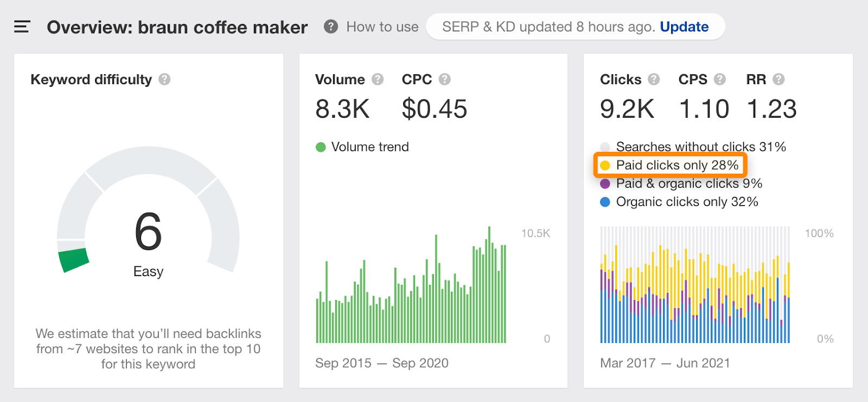Click Update to refresh SERP & KD
This screenshot has height=402, width=868.
click(684, 27)
